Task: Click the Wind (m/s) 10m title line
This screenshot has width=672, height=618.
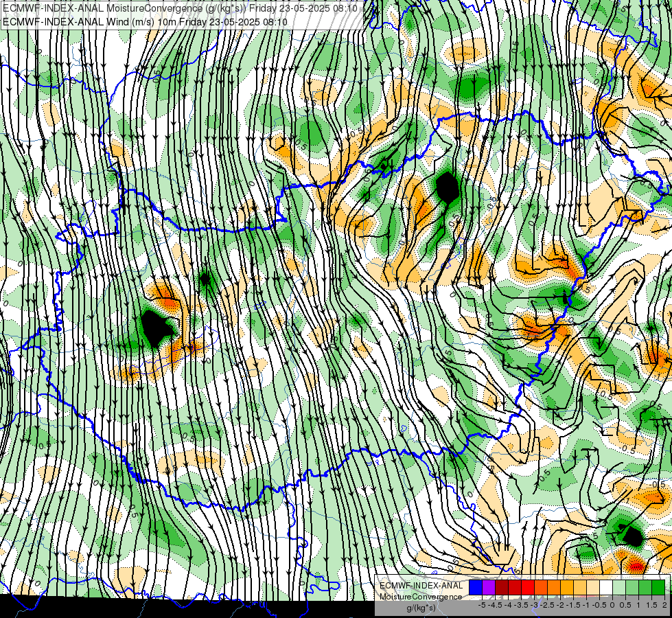Action: (x=145, y=21)
